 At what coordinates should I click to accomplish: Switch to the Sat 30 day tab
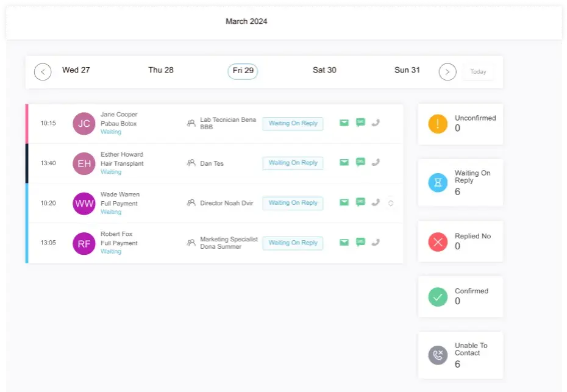(x=324, y=70)
